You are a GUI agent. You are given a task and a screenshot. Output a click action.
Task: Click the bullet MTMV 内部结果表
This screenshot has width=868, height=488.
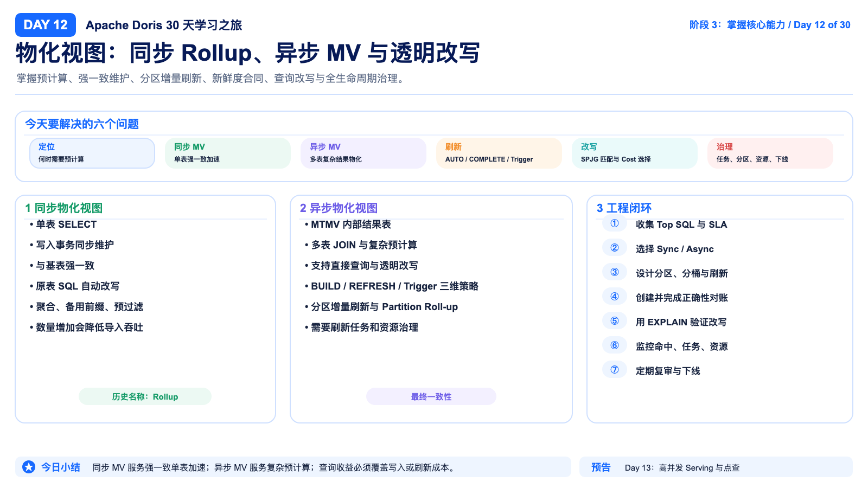(348, 224)
